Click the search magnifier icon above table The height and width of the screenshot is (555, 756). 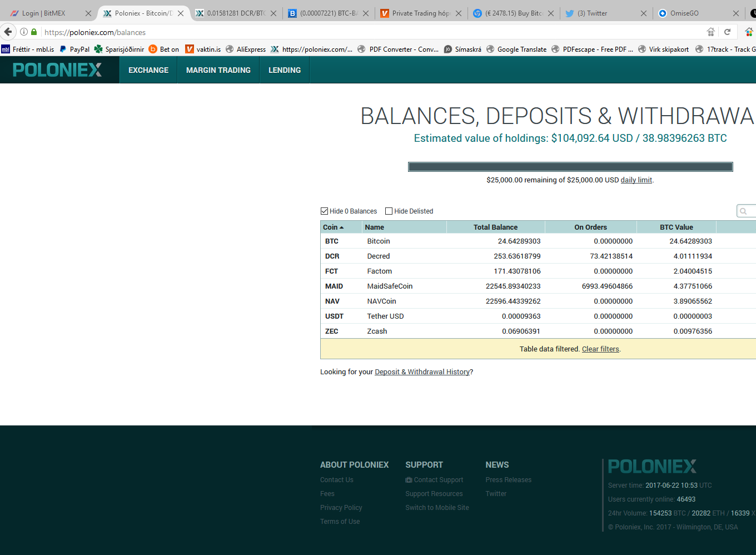[743, 211]
